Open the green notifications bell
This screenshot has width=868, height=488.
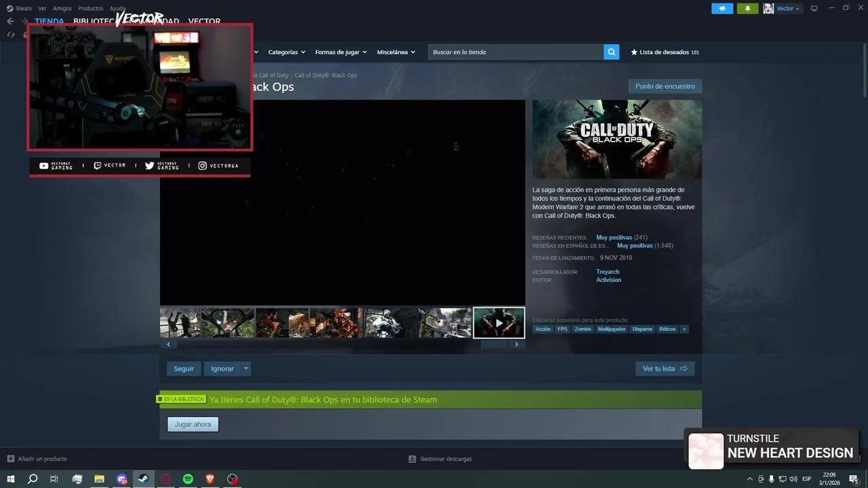pyautogui.click(x=747, y=8)
